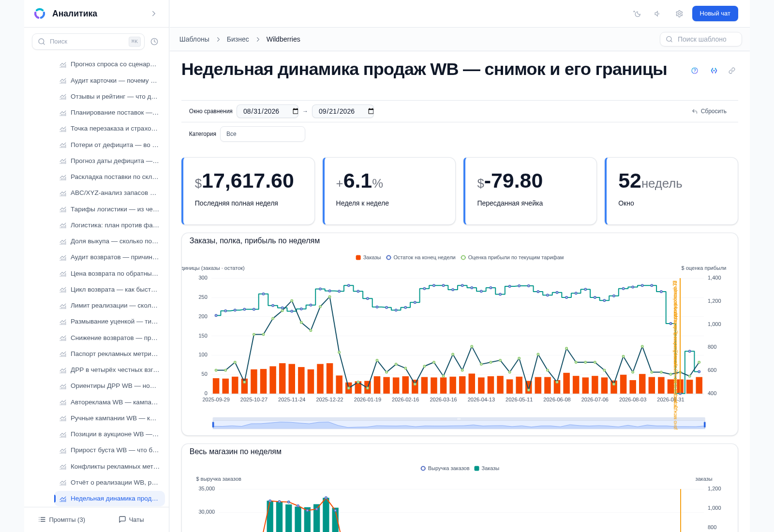774x532 pixels.
Task: Open calendar picker for 09/21/2026 date
Action: pos(371,111)
